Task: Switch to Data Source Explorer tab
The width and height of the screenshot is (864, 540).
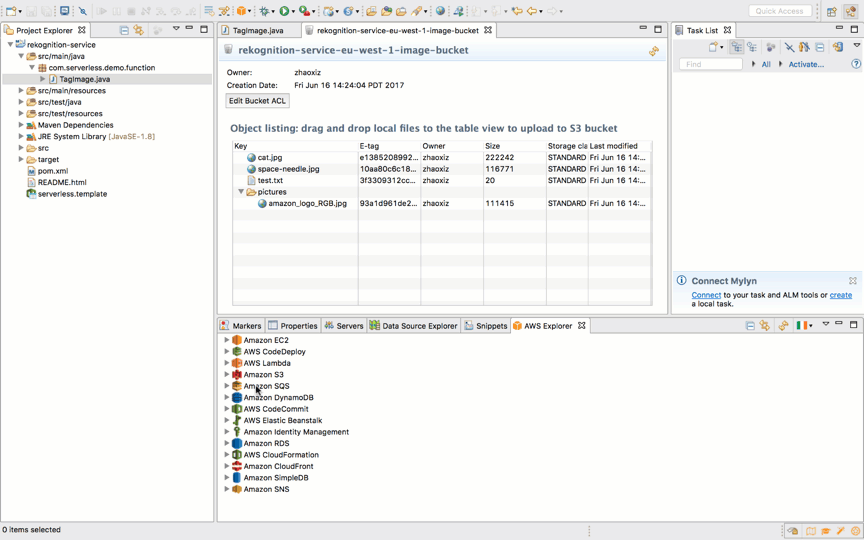Action: [x=414, y=326]
